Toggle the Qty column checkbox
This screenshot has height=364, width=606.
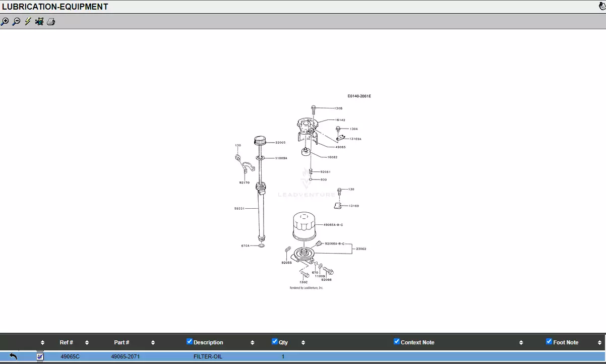pos(275,342)
